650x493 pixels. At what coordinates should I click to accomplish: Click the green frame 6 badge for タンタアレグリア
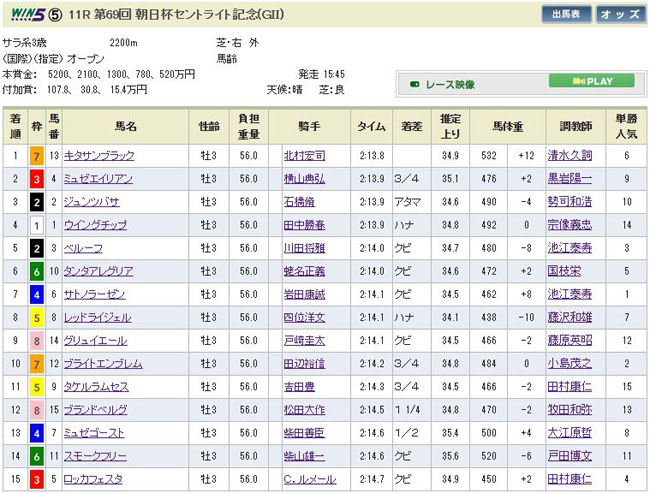pyautogui.click(x=35, y=271)
